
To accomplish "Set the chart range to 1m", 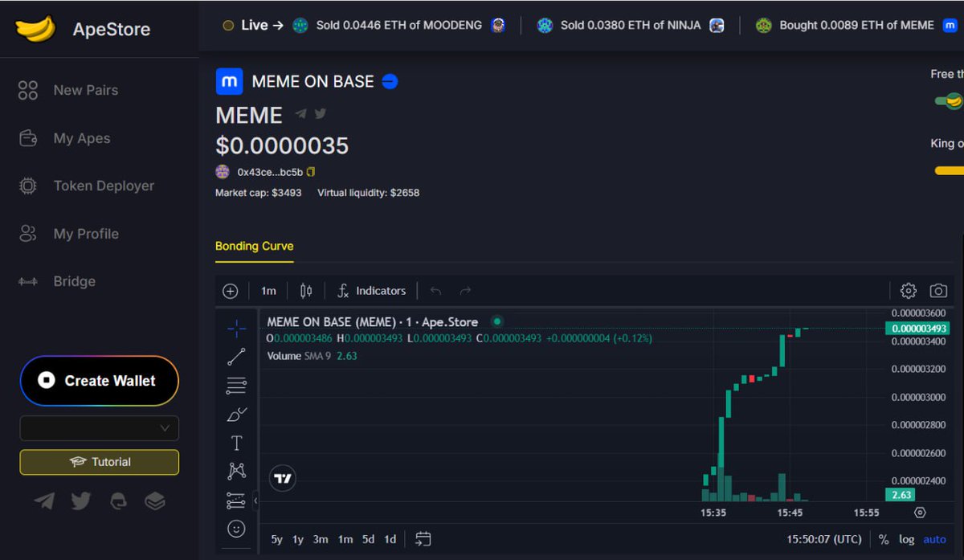I will click(x=345, y=539).
